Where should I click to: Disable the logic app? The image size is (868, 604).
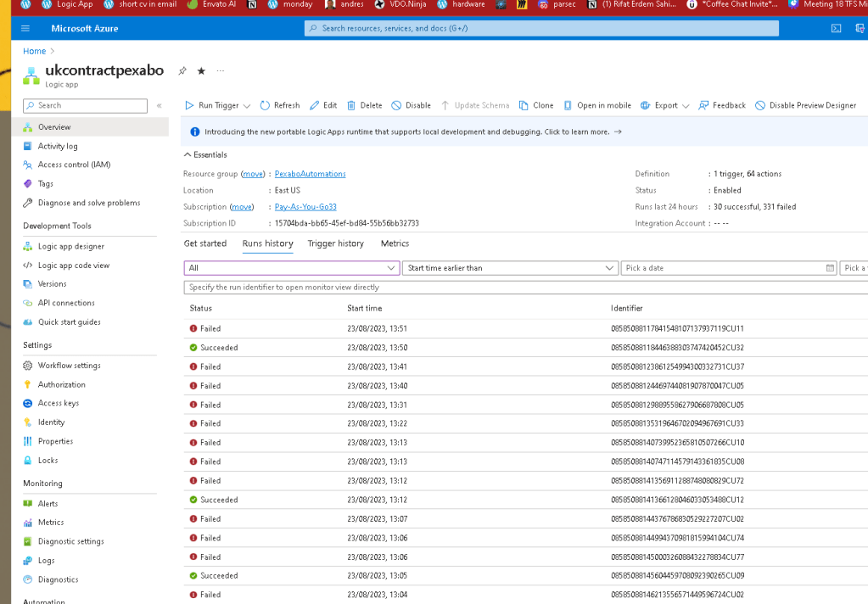click(411, 105)
